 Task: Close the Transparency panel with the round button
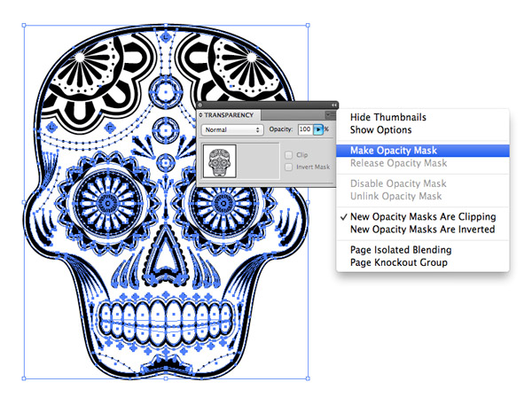pyautogui.click(x=199, y=105)
